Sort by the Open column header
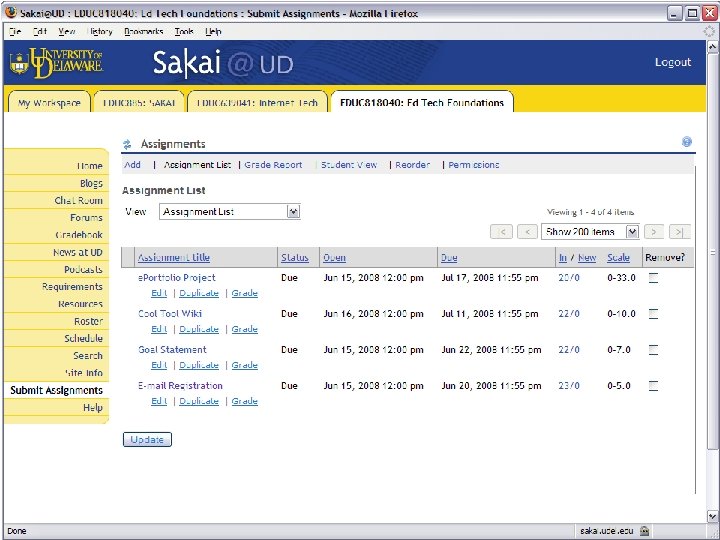720x540 pixels. tap(334, 258)
